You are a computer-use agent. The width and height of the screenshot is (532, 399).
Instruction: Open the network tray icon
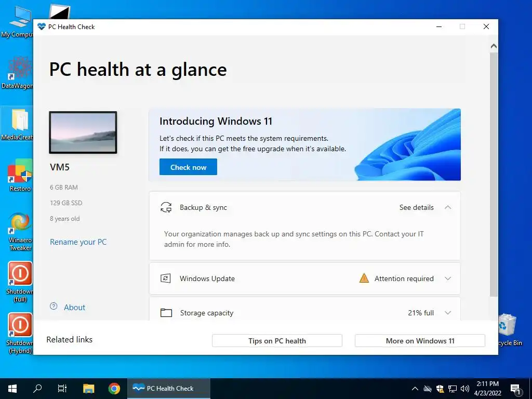coord(453,389)
